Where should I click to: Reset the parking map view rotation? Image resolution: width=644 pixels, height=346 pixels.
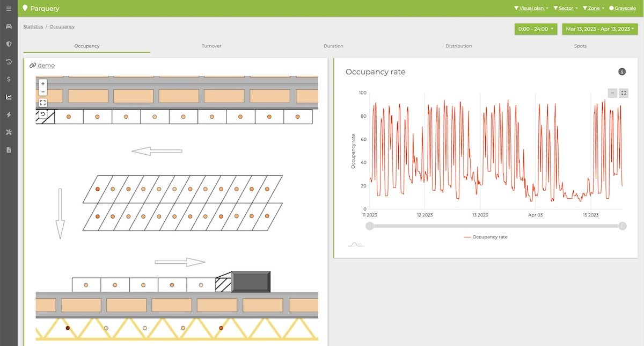tap(43, 114)
